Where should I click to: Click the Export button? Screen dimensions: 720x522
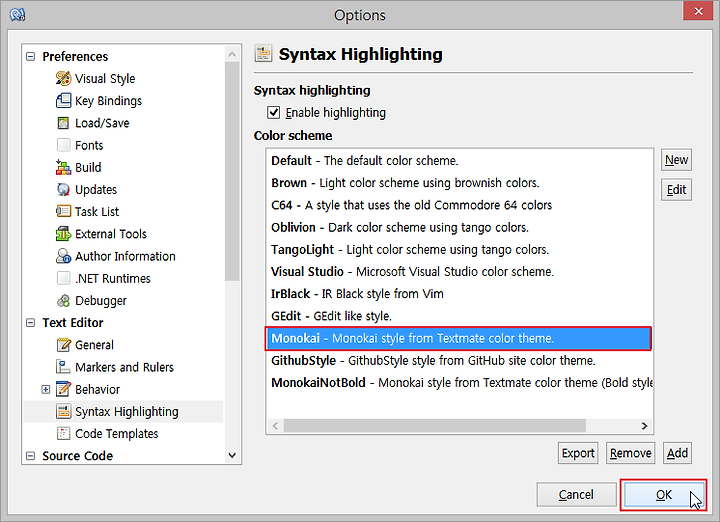tap(578, 453)
